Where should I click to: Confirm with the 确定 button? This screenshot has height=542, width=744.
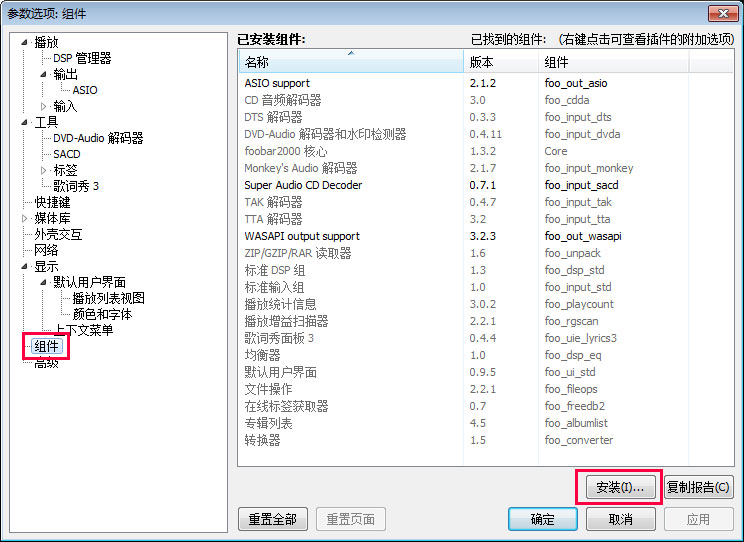(x=543, y=519)
